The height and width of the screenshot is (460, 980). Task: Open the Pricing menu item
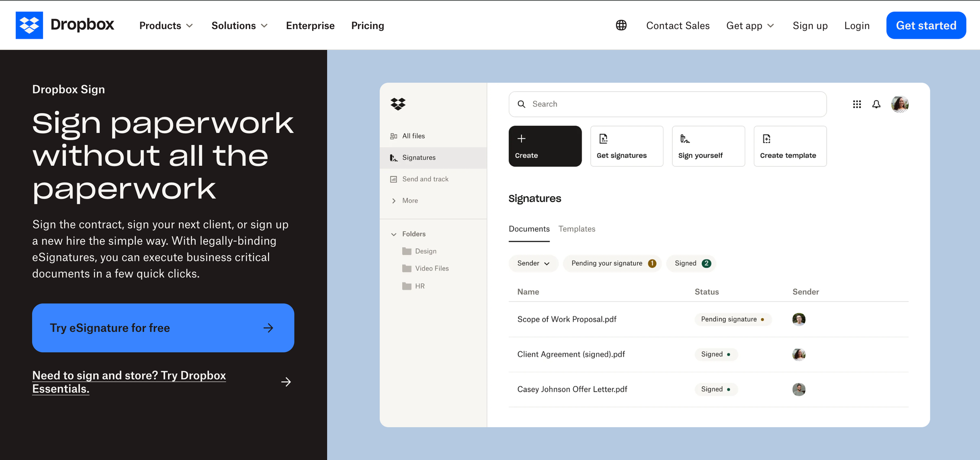(367, 26)
